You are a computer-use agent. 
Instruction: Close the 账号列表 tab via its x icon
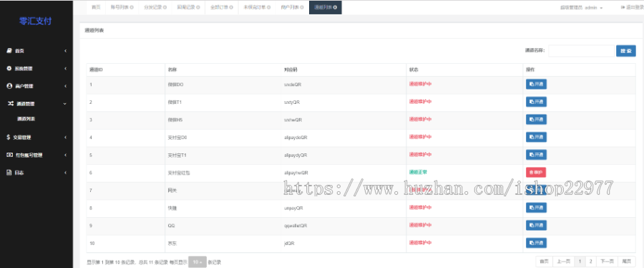tap(132, 7)
